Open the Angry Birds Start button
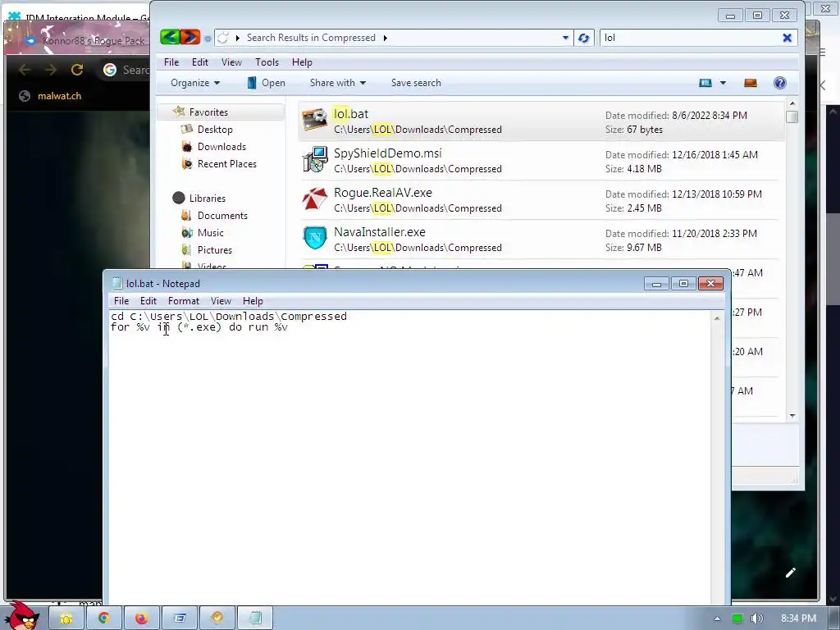 coord(21,616)
